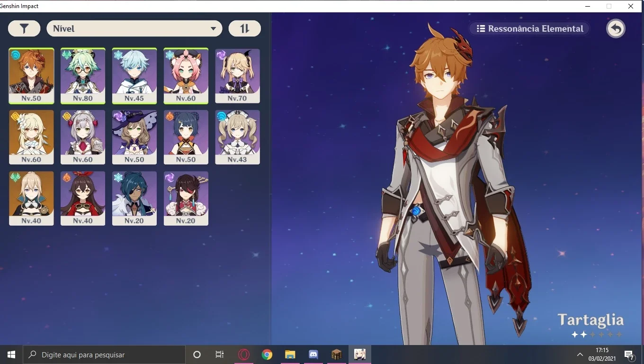Viewport: 644px width, 364px height.
Task: Click Anemo element icon on Sucrose card
Action: click(67, 55)
